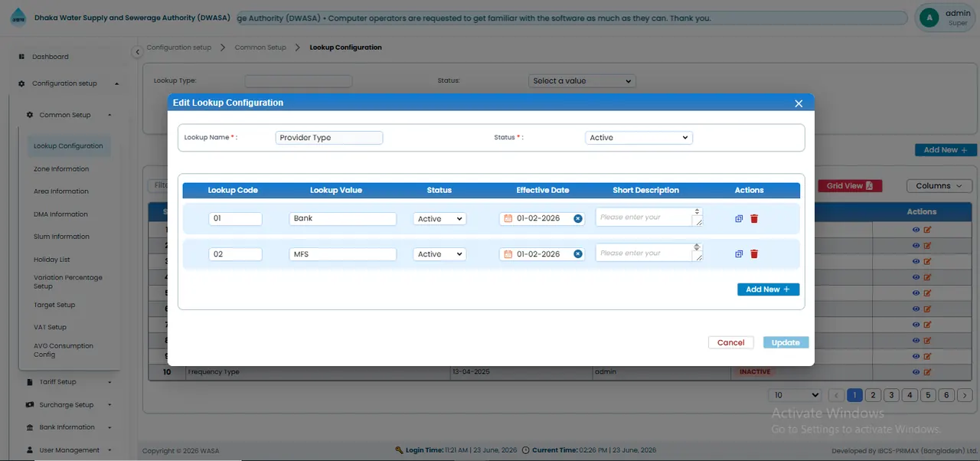This screenshot has height=461, width=980.
Task: Collapse the sidebar with the chevron toggle
Action: click(x=137, y=52)
